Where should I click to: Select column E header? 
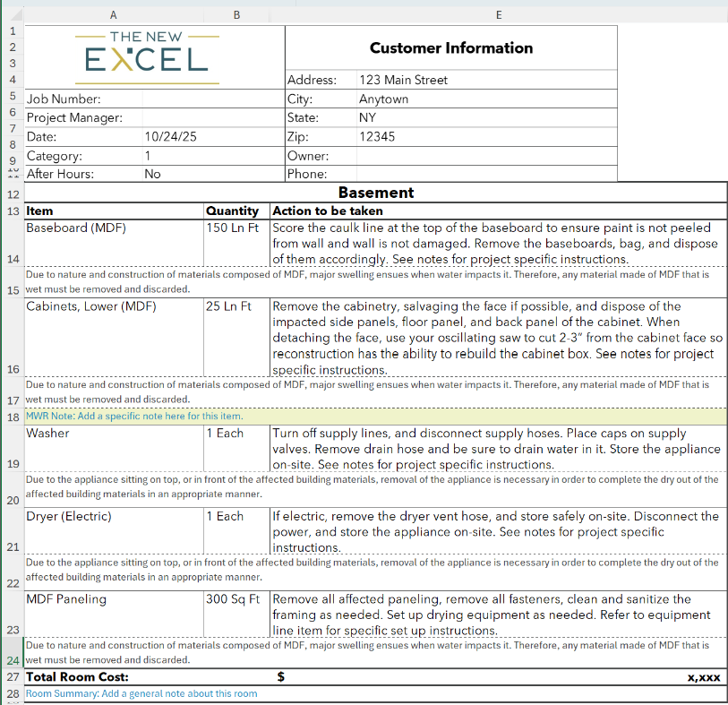pyautogui.click(x=499, y=15)
